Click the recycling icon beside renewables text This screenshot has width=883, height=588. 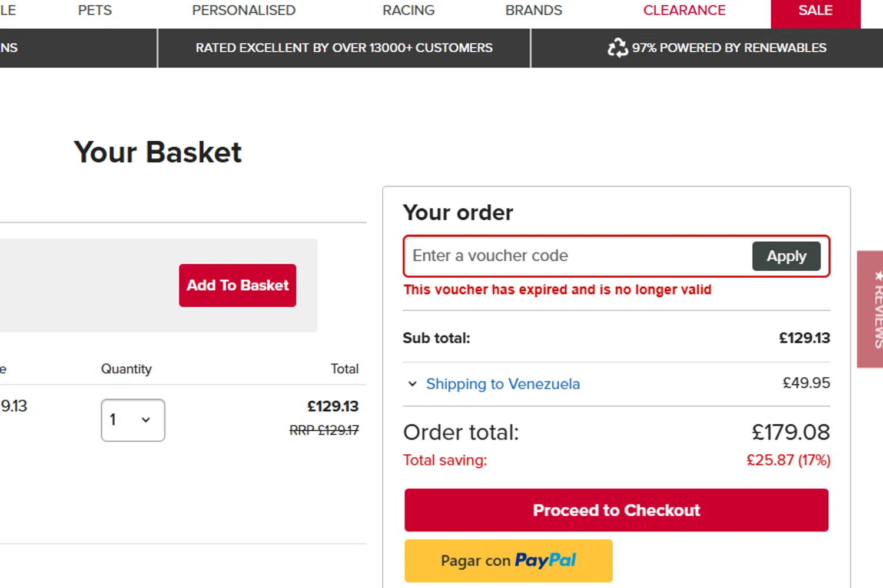618,48
